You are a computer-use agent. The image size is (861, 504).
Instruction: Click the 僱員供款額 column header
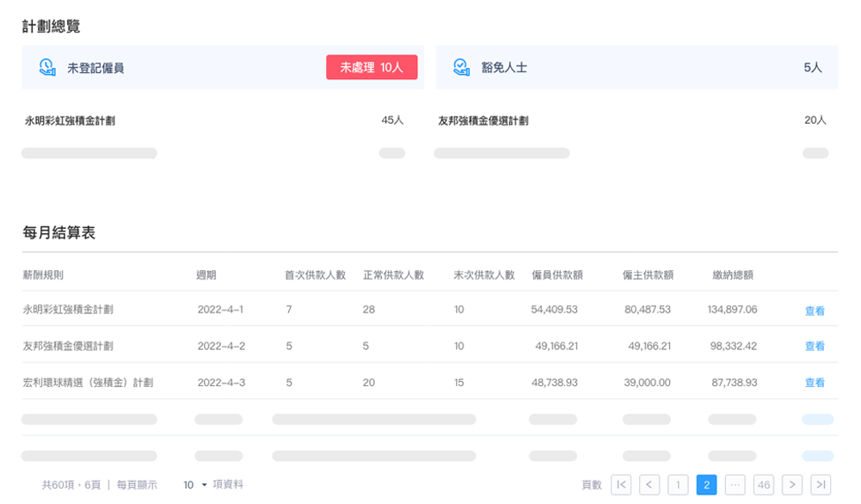[x=557, y=275]
